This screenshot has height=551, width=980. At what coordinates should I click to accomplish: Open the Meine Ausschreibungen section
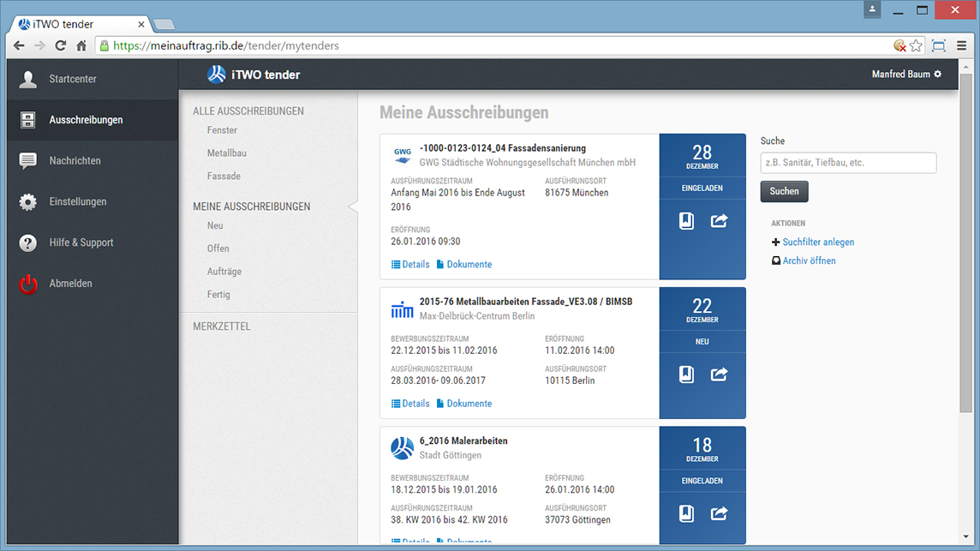click(251, 207)
